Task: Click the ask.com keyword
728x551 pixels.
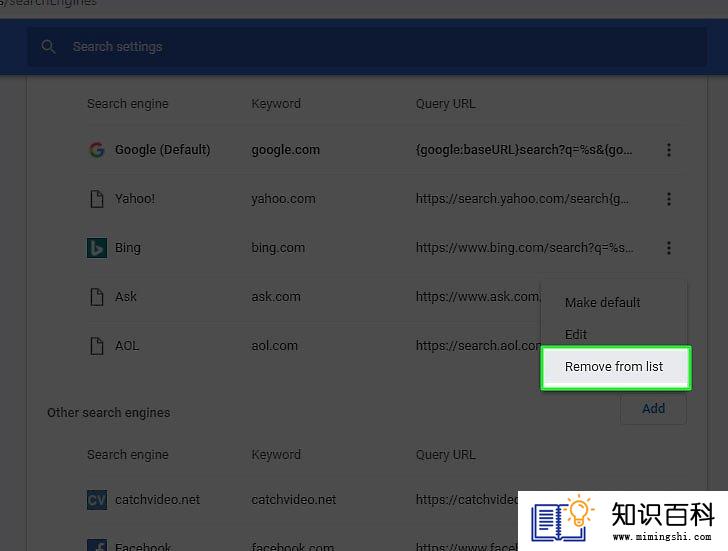Action: (276, 297)
